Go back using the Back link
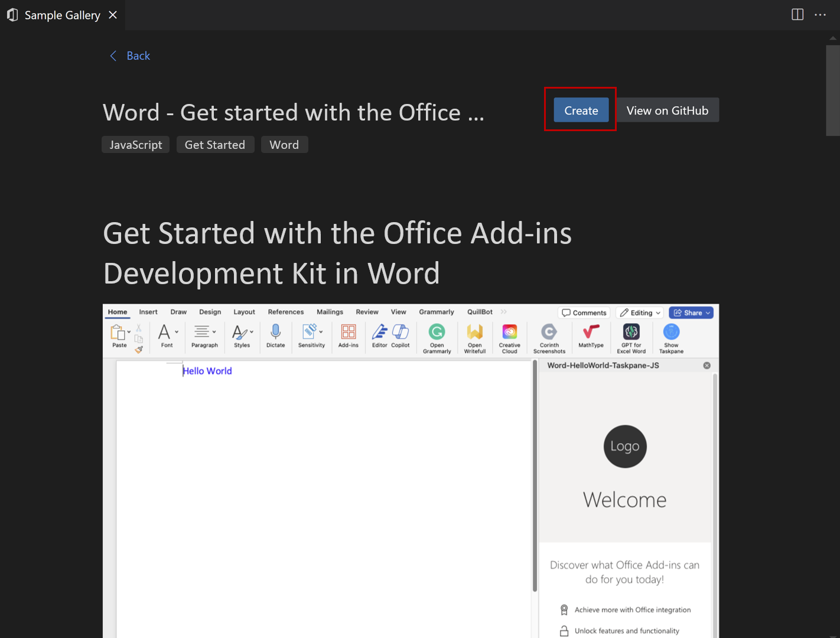Screen dimensions: 840x638 (x=130, y=56)
